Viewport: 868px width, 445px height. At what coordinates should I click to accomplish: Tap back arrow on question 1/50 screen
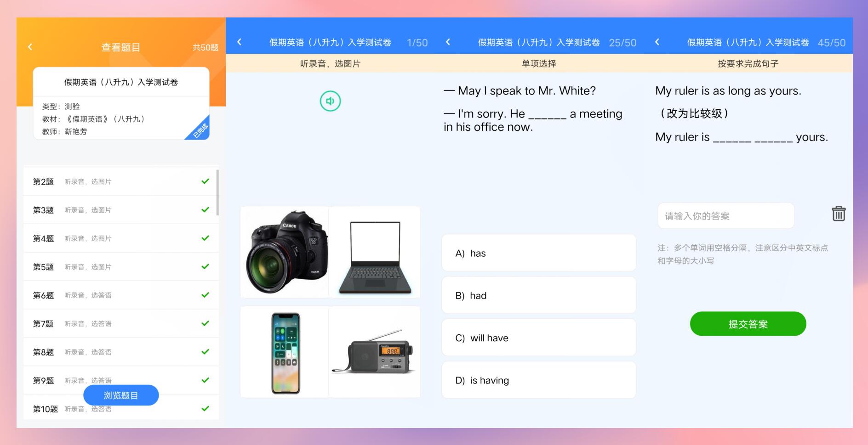click(x=239, y=42)
